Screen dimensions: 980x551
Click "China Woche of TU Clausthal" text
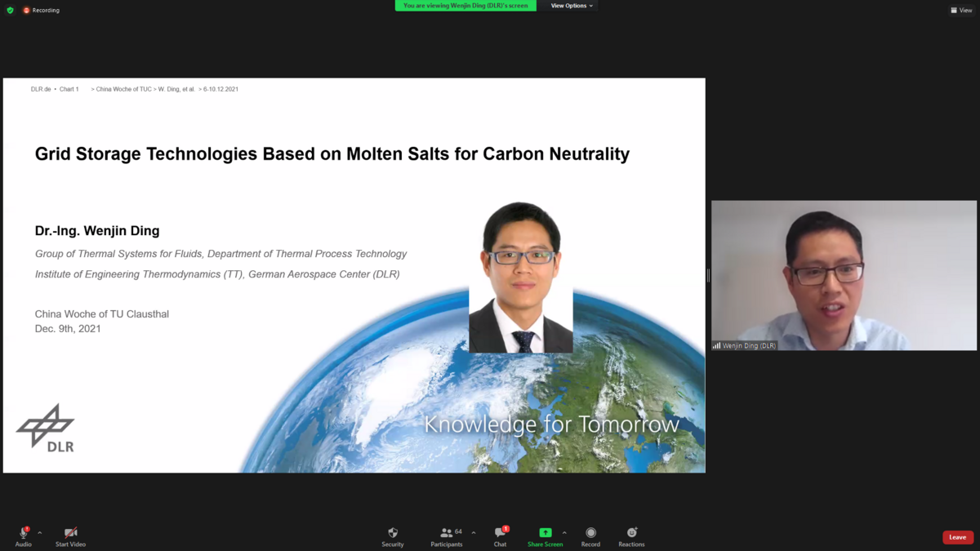click(x=102, y=314)
